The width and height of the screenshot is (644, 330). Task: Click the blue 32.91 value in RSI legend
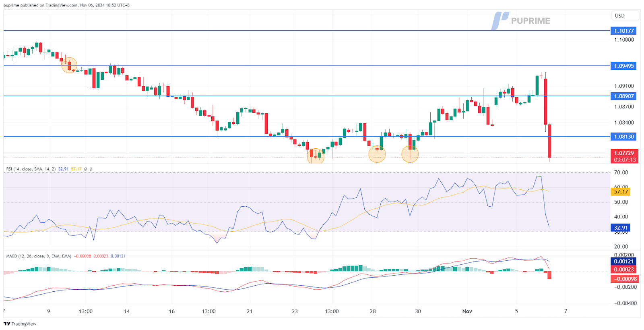pyautogui.click(x=63, y=169)
